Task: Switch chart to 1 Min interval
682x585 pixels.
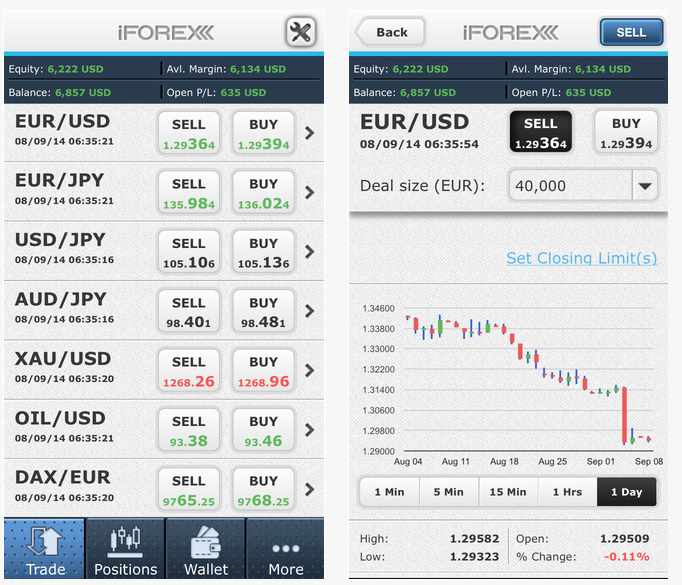Action: [390, 492]
